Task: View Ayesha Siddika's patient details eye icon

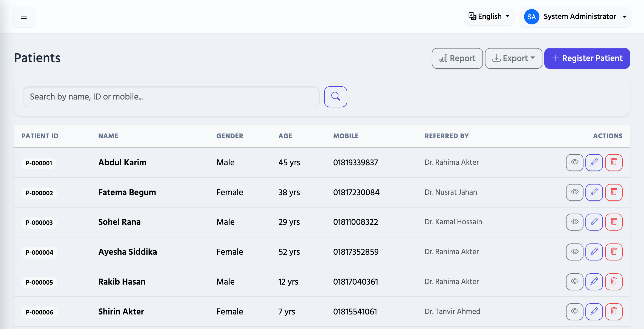Action: click(x=574, y=252)
